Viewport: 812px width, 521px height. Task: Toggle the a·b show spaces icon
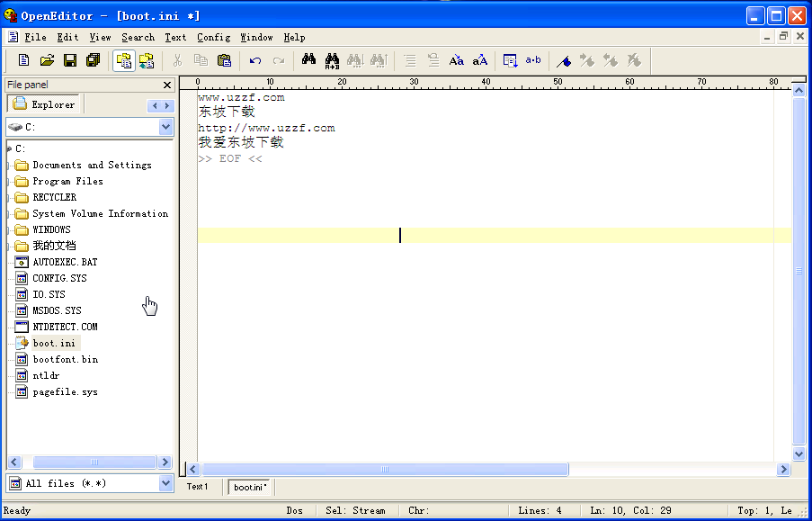(x=533, y=60)
